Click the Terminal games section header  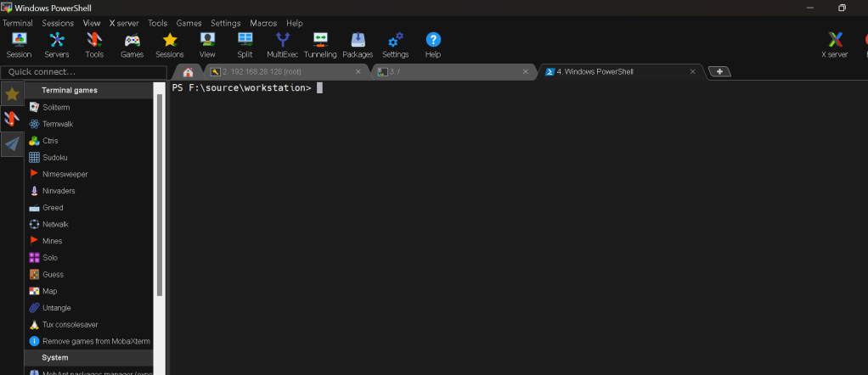[x=88, y=90]
